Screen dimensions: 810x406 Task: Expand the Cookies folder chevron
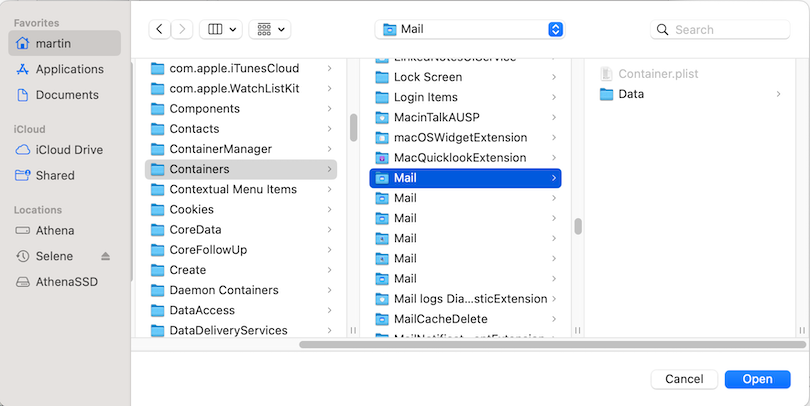tap(330, 209)
